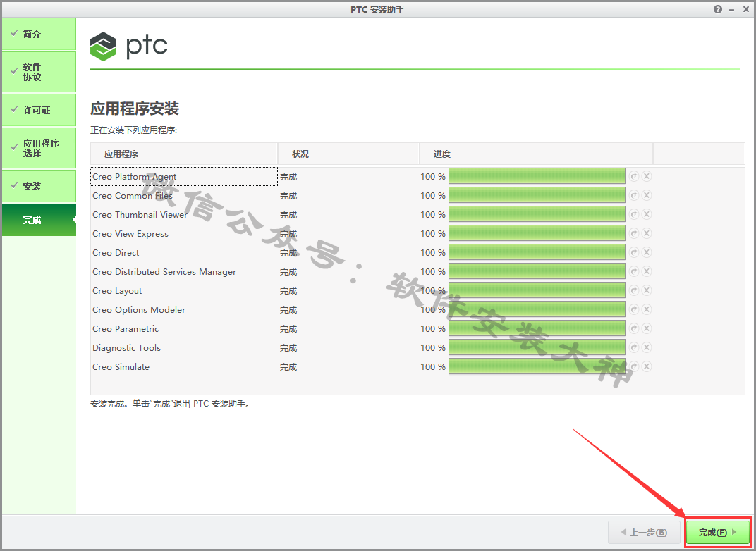Cancel X for Creo Distributed Services Manager

pyautogui.click(x=647, y=271)
